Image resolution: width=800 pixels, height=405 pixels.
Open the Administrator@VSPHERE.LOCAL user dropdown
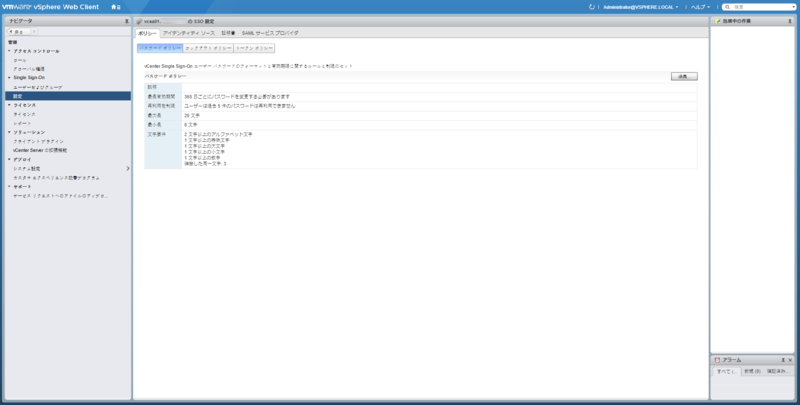click(641, 7)
